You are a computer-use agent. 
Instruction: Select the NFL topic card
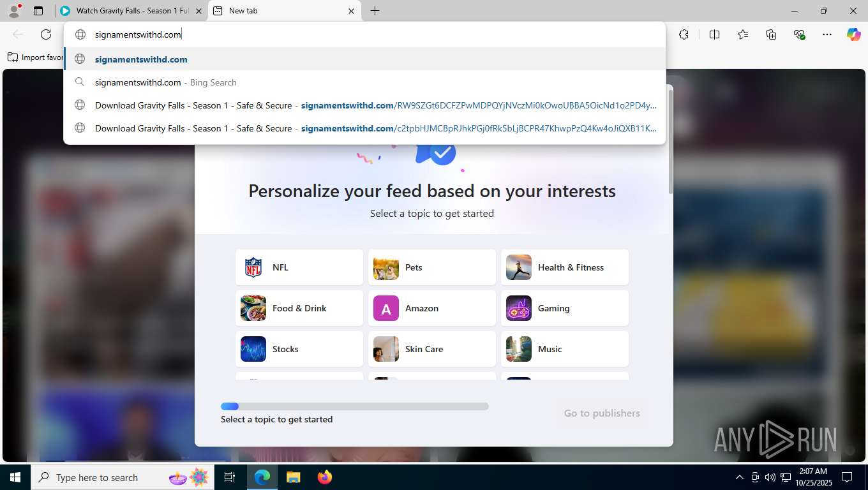pos(299,267)
